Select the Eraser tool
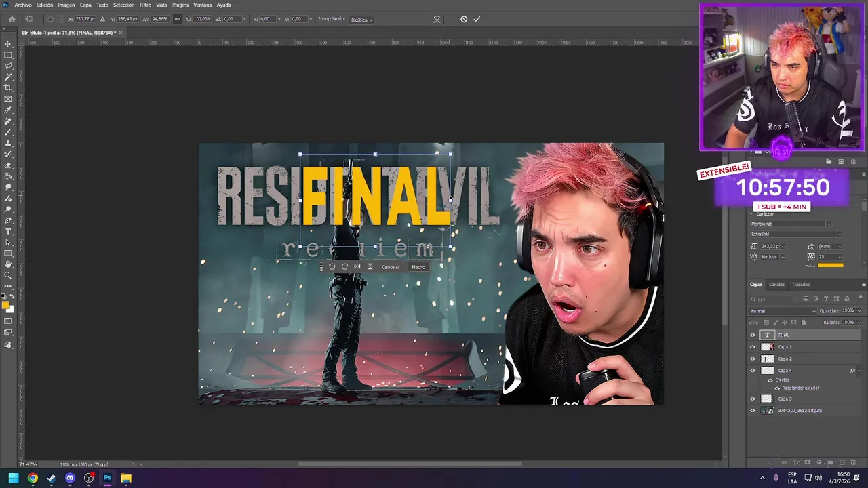Viewport: 868px width, 488px height. 8,165
